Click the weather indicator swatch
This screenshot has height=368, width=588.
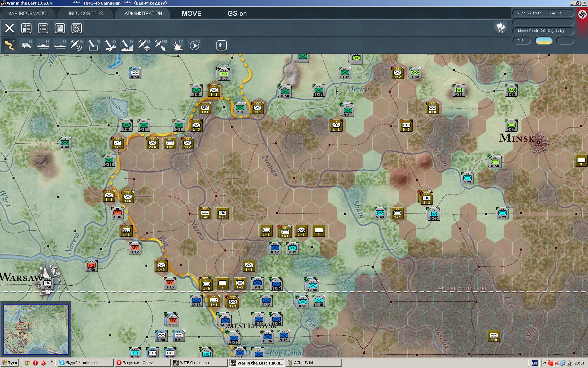click(544, 41)
